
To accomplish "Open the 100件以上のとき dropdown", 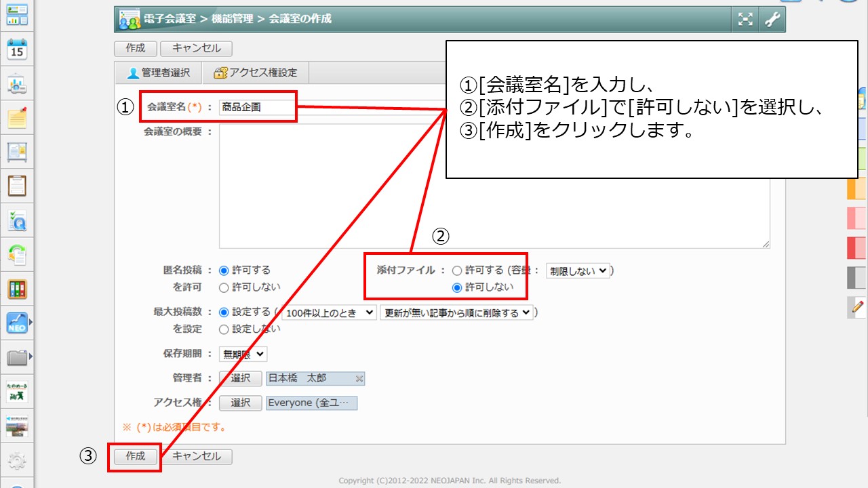I will click(x=329, y=312).
